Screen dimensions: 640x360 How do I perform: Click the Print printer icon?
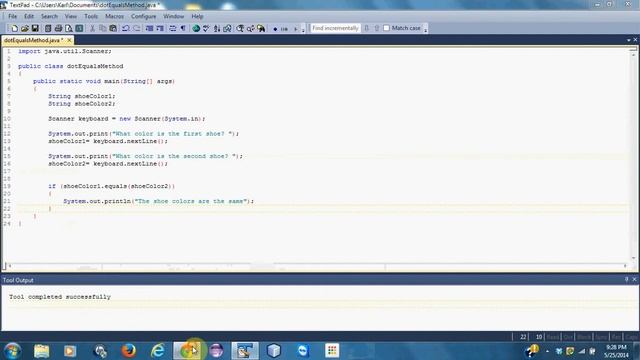coord(58,28)
